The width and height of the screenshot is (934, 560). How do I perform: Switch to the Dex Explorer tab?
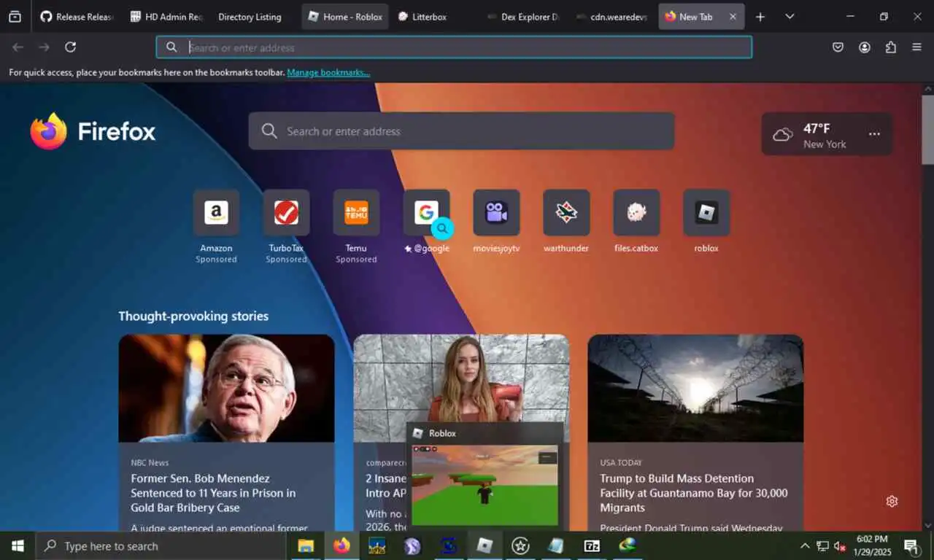[522, 16]
